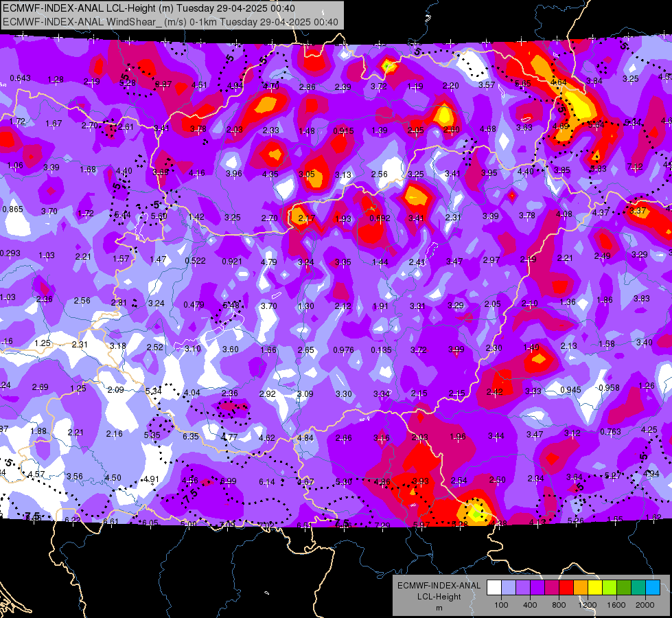672x618 pixels.
Task: Click the LCL-Height title line at top
Action: click(149, 8)
